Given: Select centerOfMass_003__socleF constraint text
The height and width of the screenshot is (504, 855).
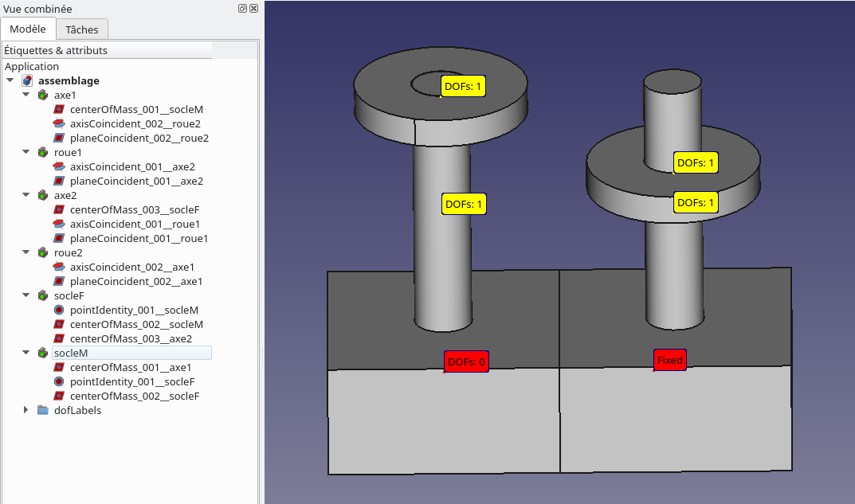Looking at the screenshot, I should coord(135,209).
